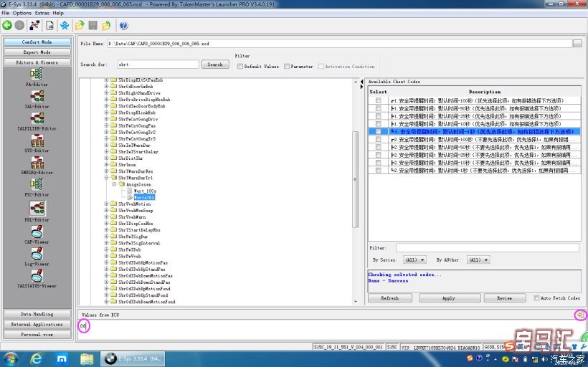The image size is (588, 367).
Task: Tick the first cheat code checkbox, option 1 100秒
Action: pos(379,100)
